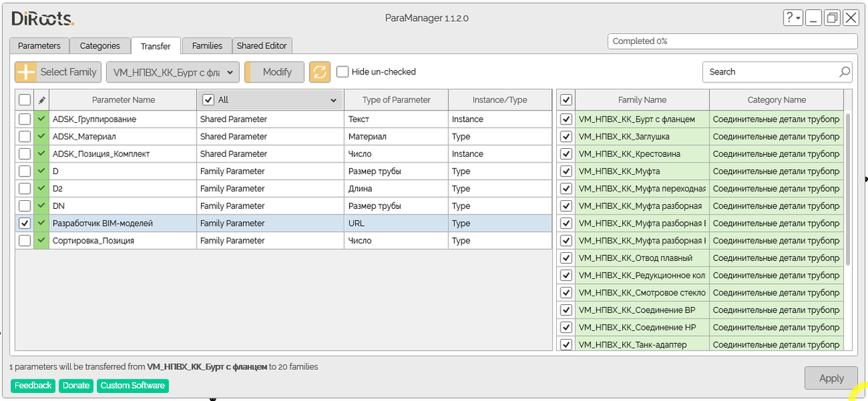This screenshot has width=868, height=401.
Task: Uncheck VM_НПВХ_КК_Муфта переходная family checkbox
Action: pos(566,189)
